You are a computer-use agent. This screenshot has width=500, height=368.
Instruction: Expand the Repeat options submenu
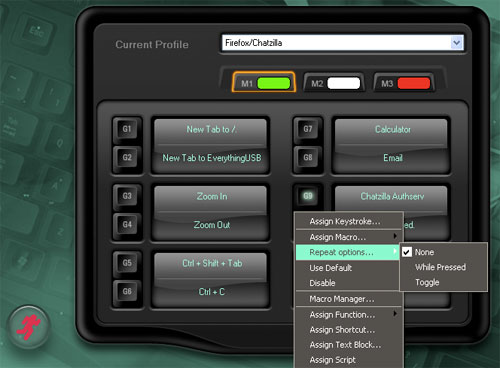[x=348, y=252]
